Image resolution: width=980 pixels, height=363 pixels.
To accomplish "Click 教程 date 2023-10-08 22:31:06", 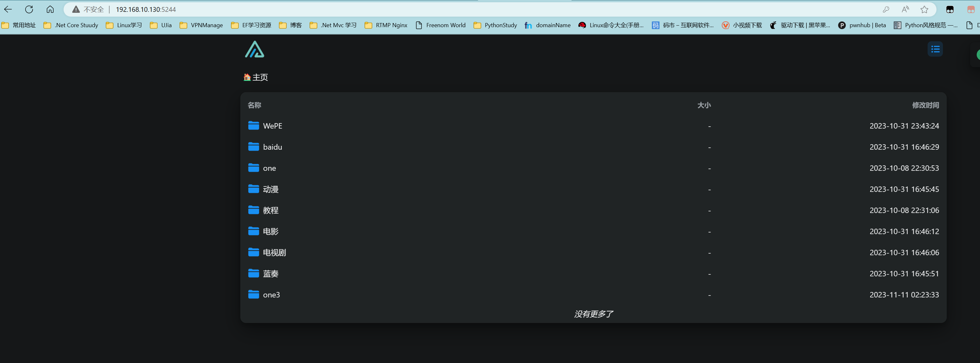I will pos(904,211).
